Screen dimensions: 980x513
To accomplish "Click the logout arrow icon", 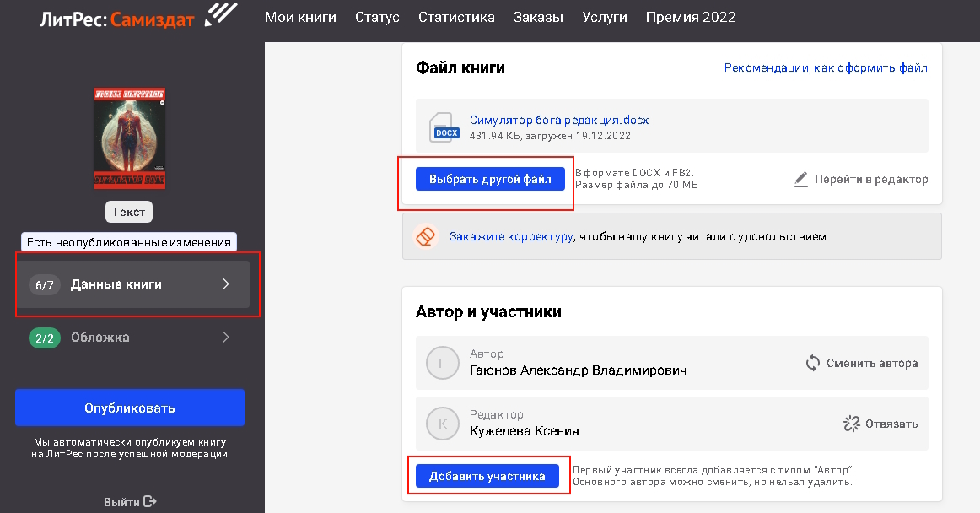I will pos(150,501).
